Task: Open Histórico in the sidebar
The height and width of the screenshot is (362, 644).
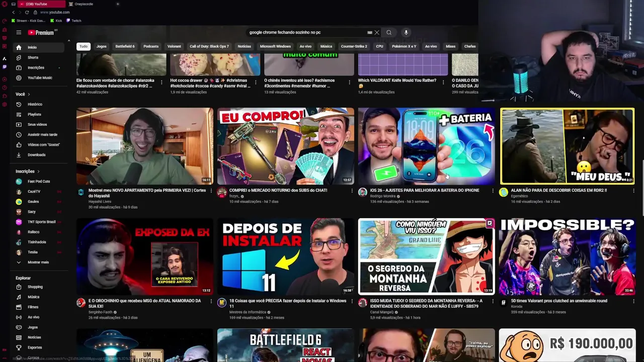Action: click(35, 104)
